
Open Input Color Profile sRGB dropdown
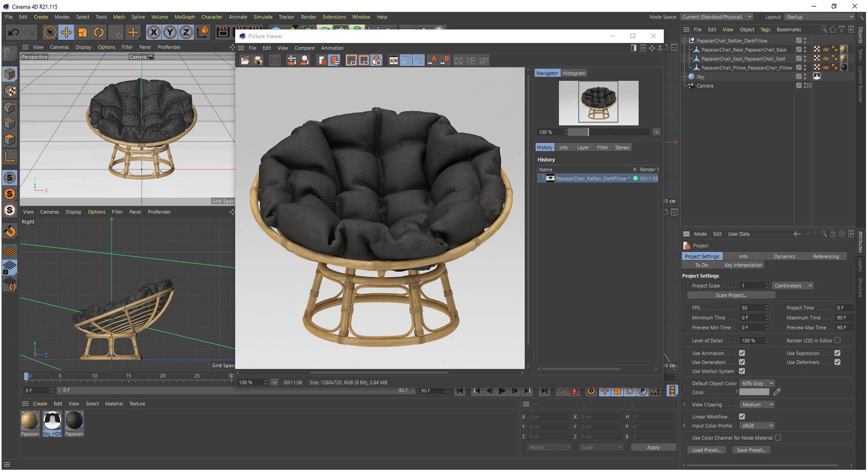coord(757,426)
